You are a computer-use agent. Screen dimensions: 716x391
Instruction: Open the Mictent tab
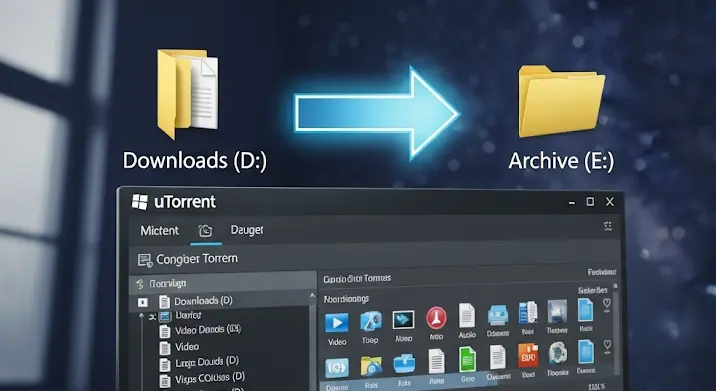pyautogui.click(x=159, y=230)
